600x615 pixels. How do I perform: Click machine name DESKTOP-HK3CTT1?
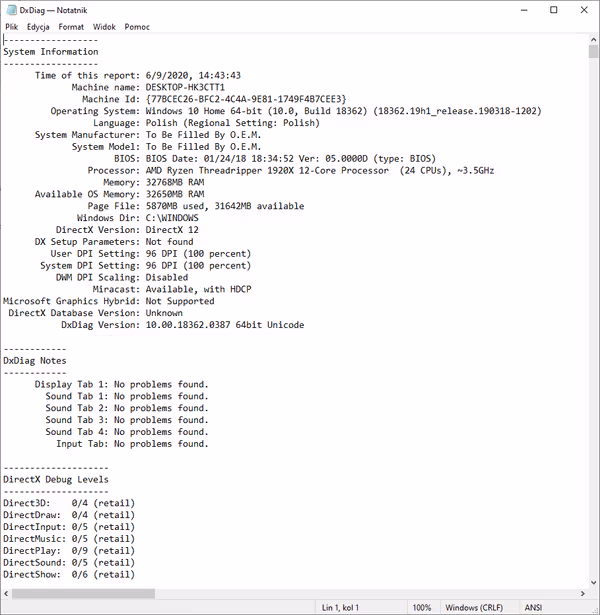[x=185, y=87]
